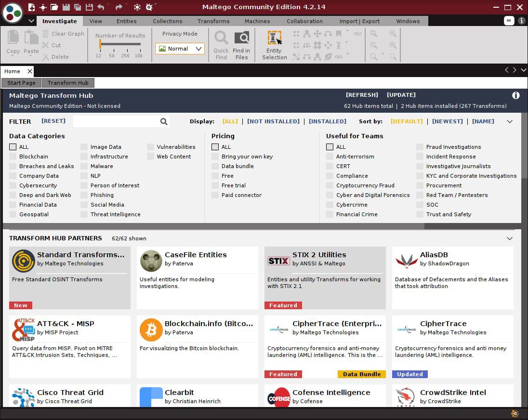Image resolution: width=528 pixels, height=420 pixels.
Task: Click the Number of Results slider handle
Action: tap(100, 44)
